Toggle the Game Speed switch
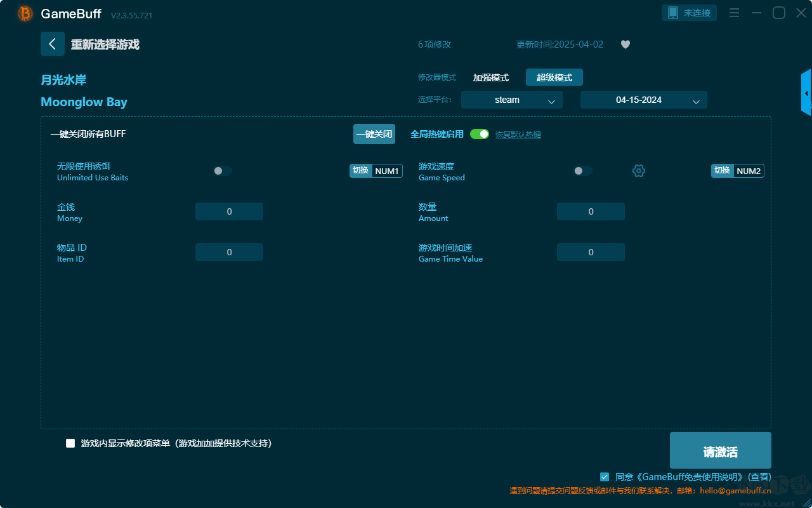812x508 pixels. (x=583, y=171)
